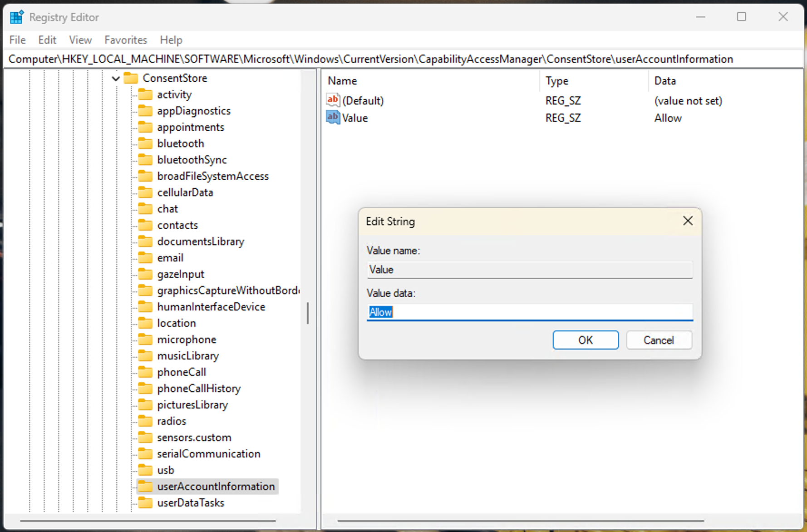The width and height of the screenshot is (807, 532).
Task: Select the bluetooth folder icon
Action: pyautogui.click(x=145, y=143)
